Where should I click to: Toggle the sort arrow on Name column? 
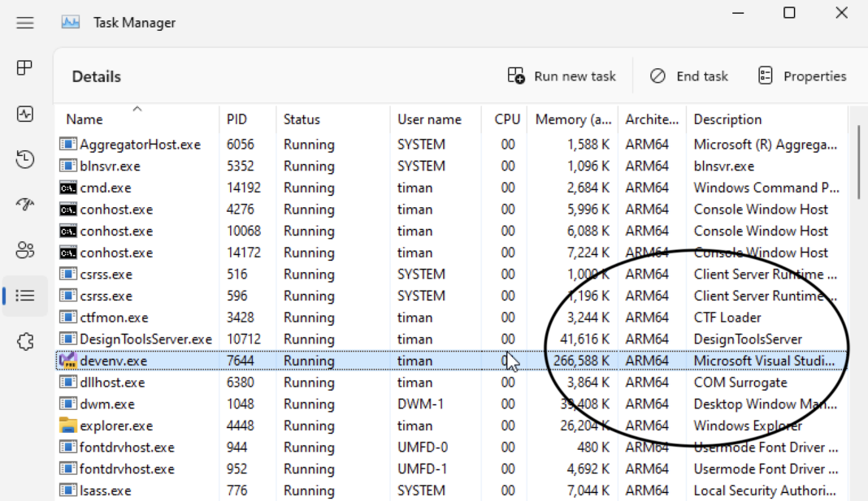(137, 114)
